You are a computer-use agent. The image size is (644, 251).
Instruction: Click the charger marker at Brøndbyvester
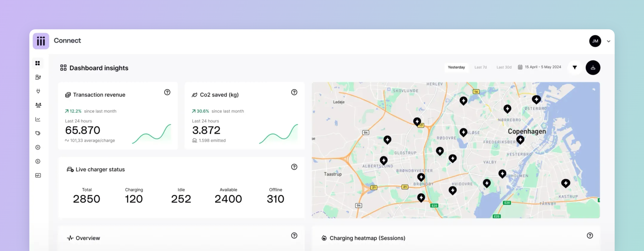pos(421,177)
